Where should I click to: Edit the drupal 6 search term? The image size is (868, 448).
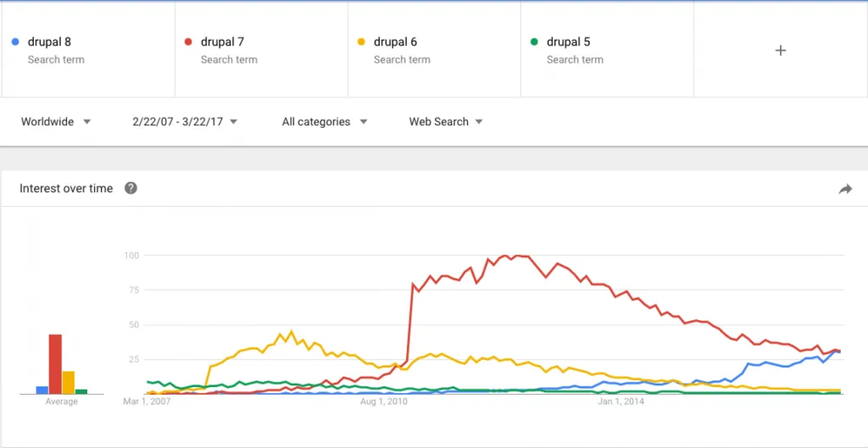[434, 50]
